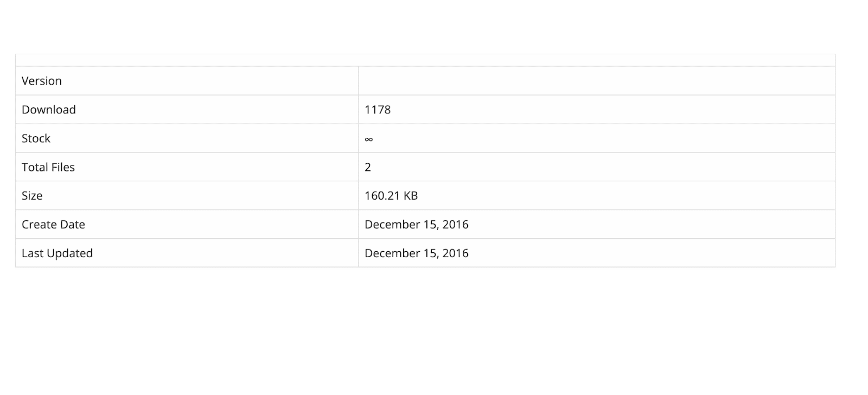Viewport: 868px width, 395px height.
Task: Select the Download label text
Action: coord(49,110)
